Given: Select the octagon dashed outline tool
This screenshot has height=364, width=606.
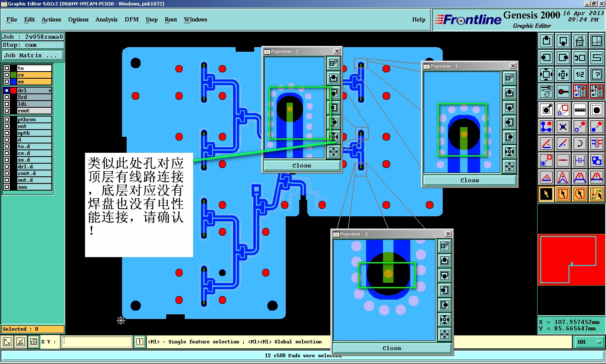Looking at the screenshot, I should click(597, 110).
